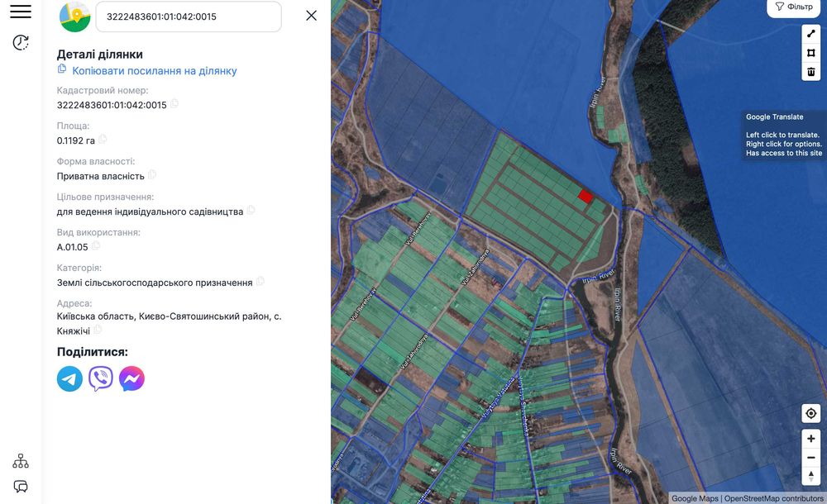Select the area text '0.1192 га'
Screen dimensions: 827x504
[x=76, y=140]
